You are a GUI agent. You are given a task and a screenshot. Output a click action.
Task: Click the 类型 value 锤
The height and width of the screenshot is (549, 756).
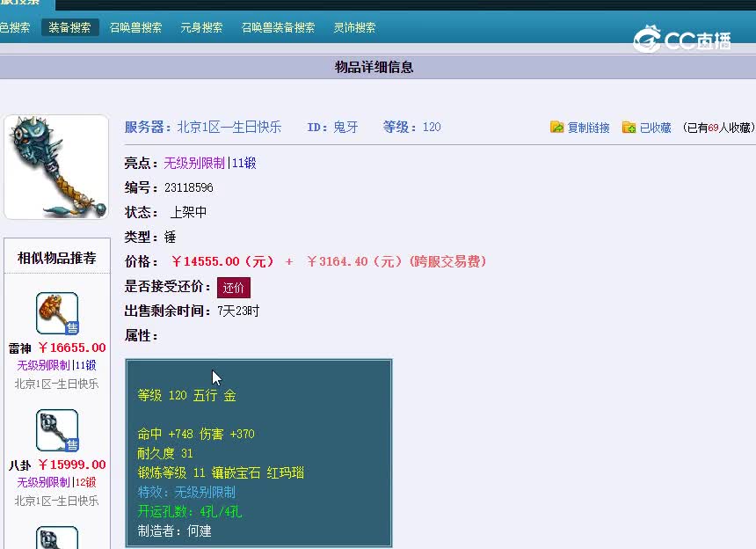coord(171,237)
